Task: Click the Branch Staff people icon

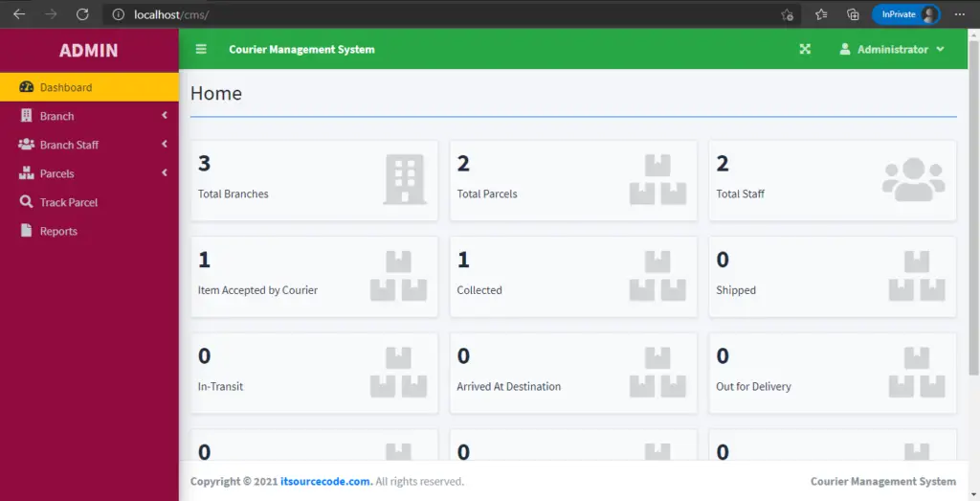Action: [26, 145]
